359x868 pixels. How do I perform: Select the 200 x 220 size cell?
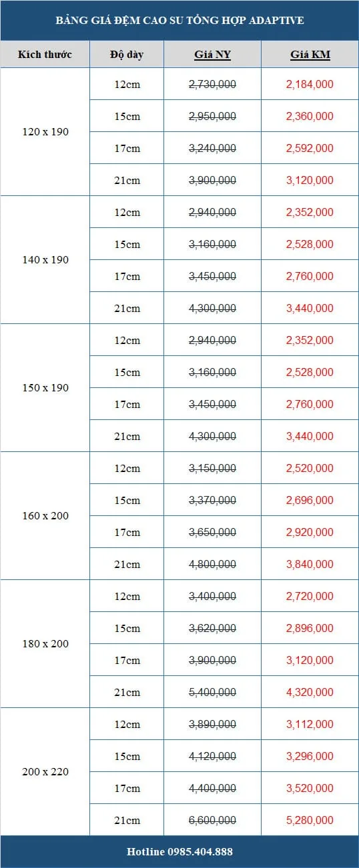45,772
